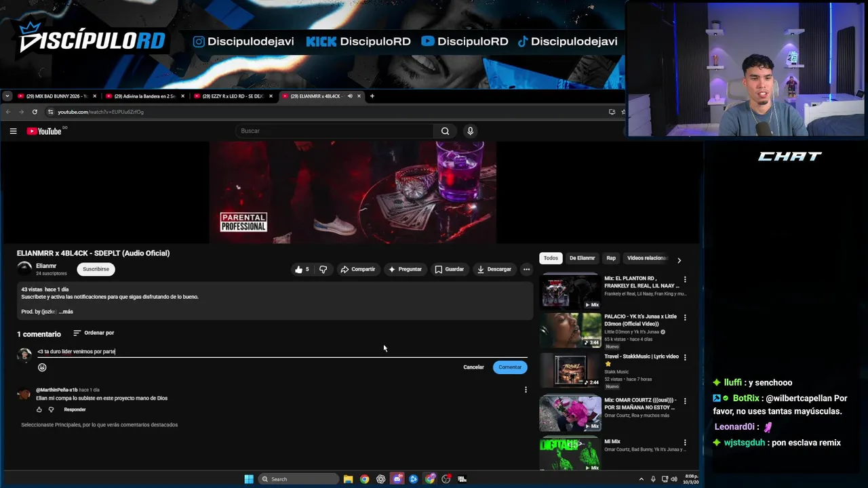The height and width of the screenshot is (488, 868).
Task: Mute the ELIANMRR tab audio icon
Action: point(350,96)
